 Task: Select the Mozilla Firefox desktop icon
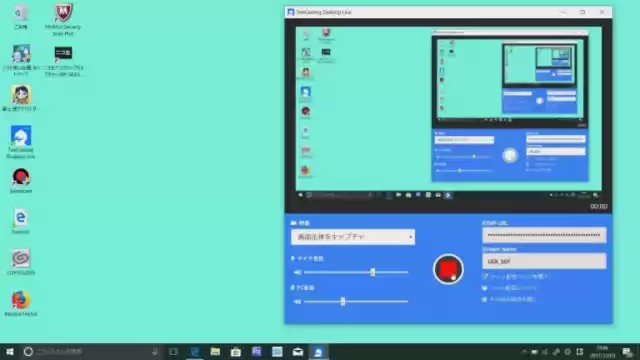(21, 303)
